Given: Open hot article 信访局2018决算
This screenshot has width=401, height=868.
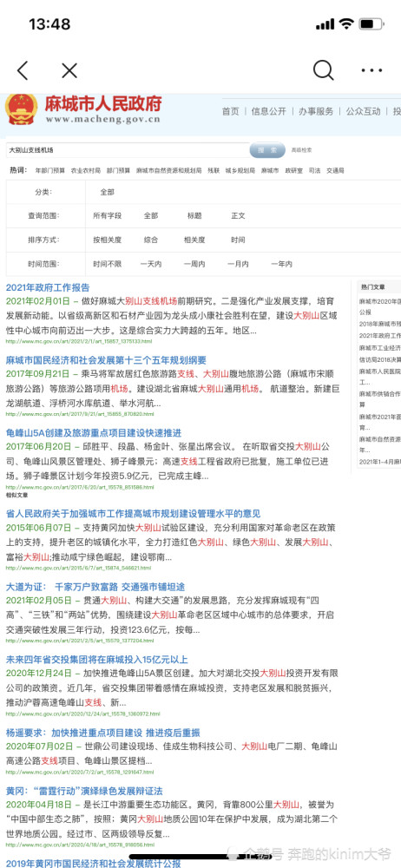Looking at the screenshot, I should pos(380,359).
